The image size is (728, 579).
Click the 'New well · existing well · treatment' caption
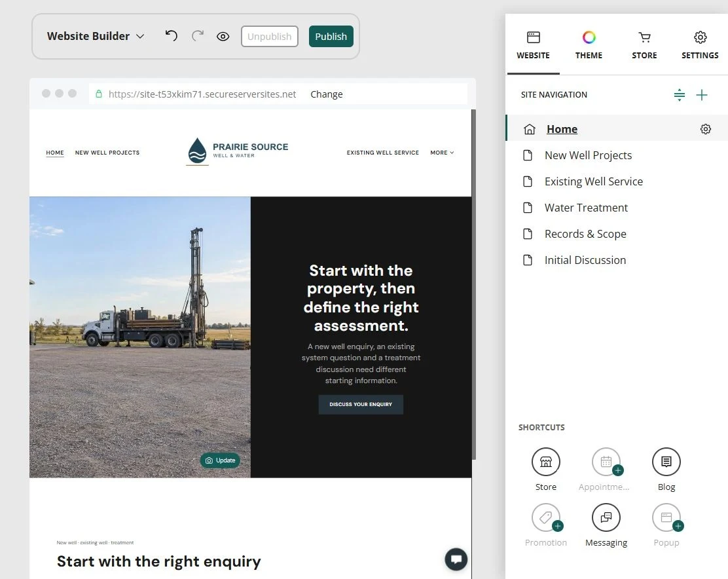[95, 542]
